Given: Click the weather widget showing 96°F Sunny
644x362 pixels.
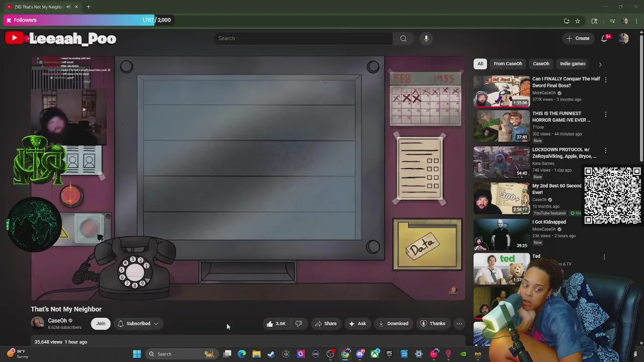Looking at the screenshot, I should 18,354.
